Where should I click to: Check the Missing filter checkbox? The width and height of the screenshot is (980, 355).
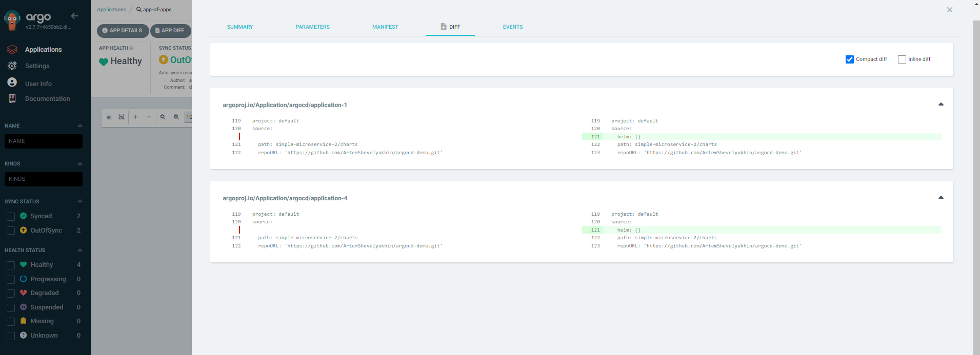click(11, 322)
